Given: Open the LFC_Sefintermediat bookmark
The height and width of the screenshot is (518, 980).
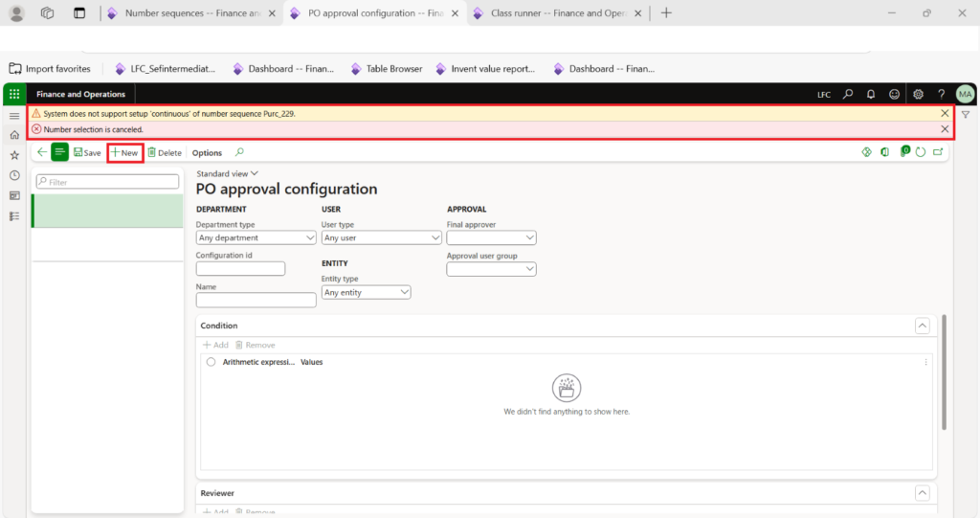Looking at the screenshot, I should click(x=165, y=69).
